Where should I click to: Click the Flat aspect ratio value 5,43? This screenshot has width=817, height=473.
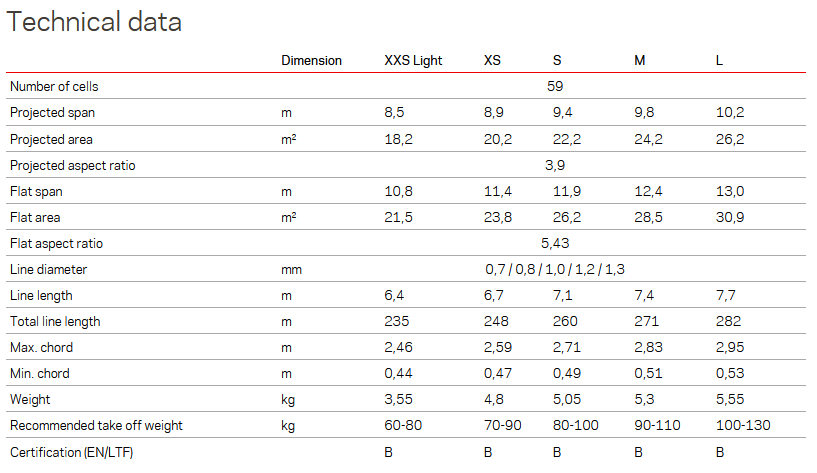(555, 243)
